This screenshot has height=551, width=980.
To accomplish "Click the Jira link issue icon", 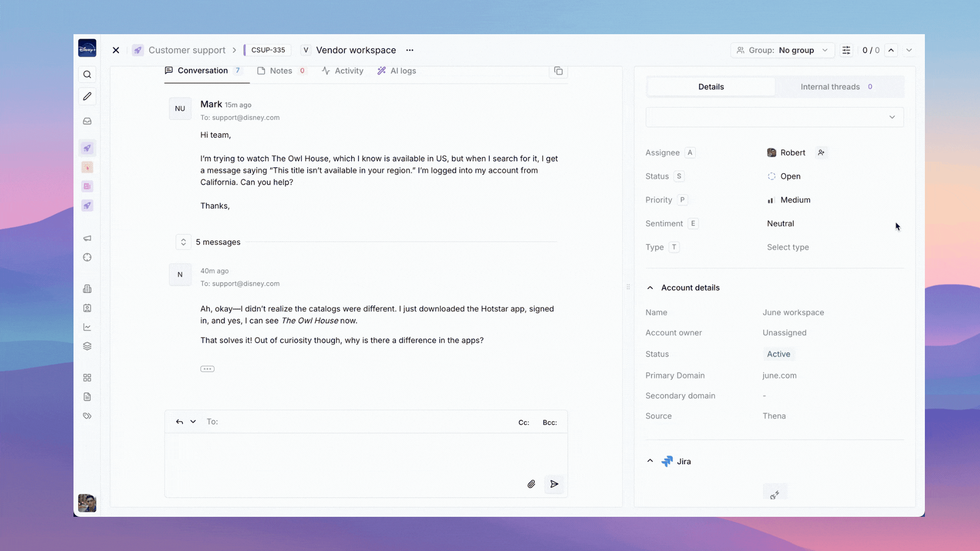I will pyautogui.click(x=774, y=494).
